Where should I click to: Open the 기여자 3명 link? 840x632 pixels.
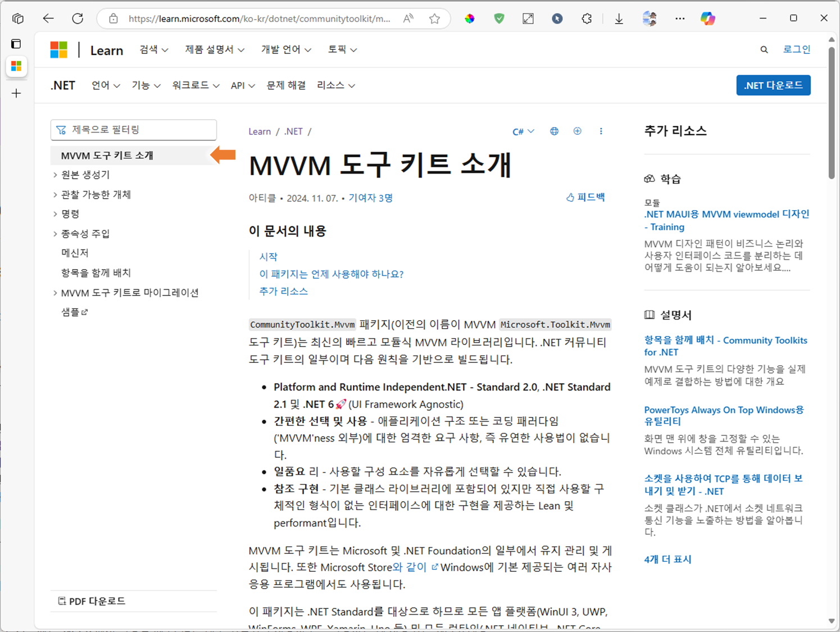370,198
